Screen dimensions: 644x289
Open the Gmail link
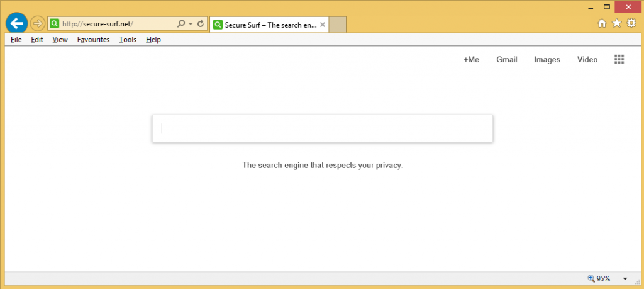(x=506, y=60)
